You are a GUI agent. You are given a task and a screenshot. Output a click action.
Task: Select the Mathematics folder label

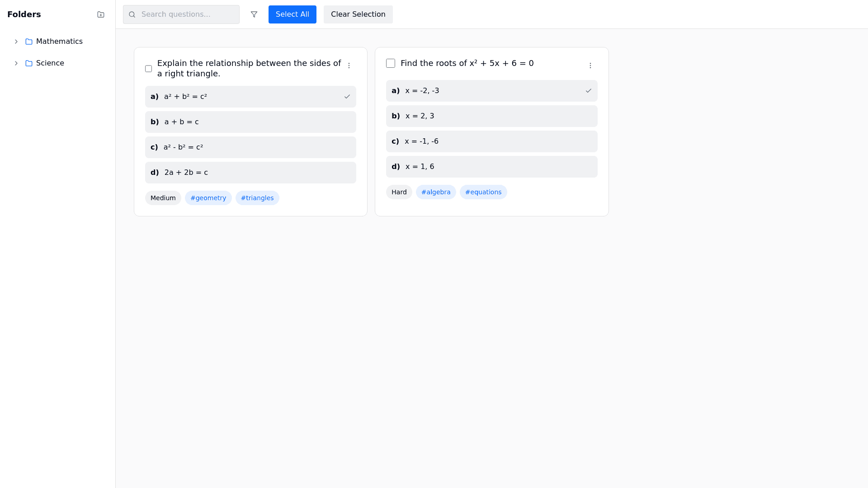pyautogui.click(x=59, y=42)
